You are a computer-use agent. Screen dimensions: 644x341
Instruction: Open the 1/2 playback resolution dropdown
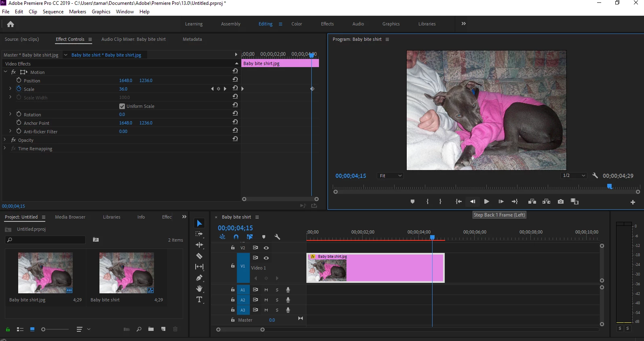(574, 176)
